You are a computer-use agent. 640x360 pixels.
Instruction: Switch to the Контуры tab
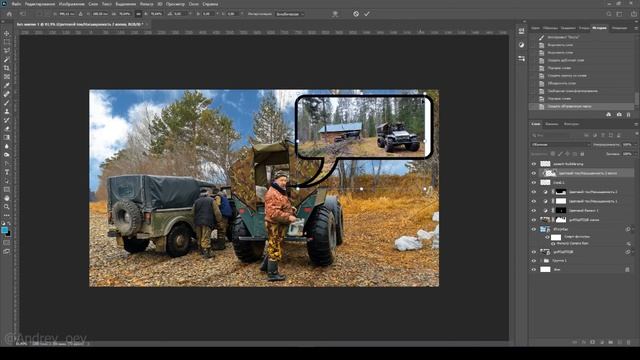coord(571,124)
